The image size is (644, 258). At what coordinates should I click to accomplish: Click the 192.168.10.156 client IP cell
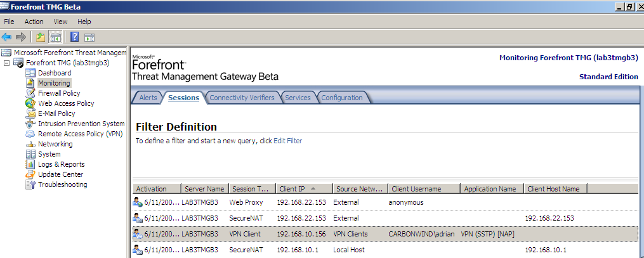click(x=301, y=234)
